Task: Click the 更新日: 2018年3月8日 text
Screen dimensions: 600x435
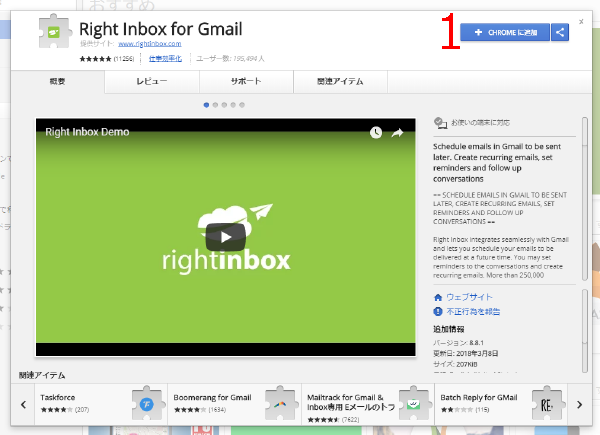Action: tap(466, 354)
